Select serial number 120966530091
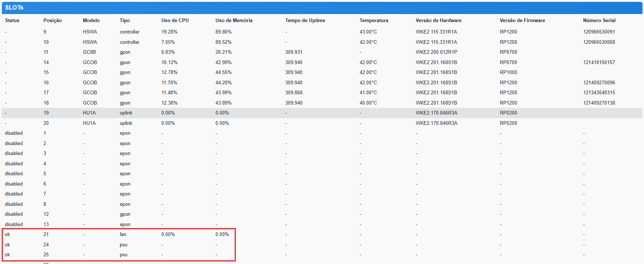 click(x=599, y=32)
